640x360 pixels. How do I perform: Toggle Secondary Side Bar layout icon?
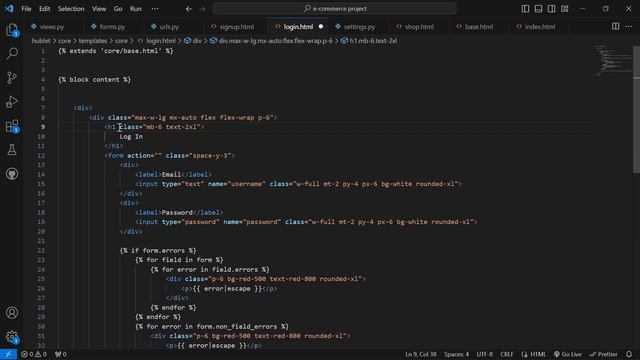551,9
